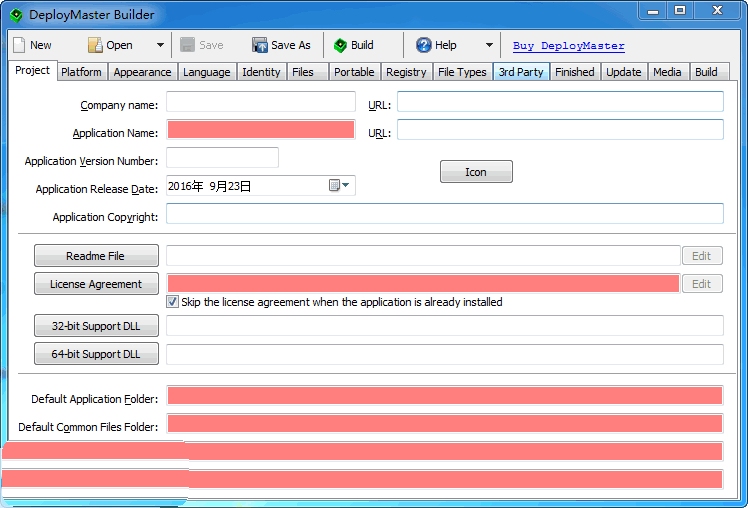Switch to the Platform tab
Screen dimensions: 748x508
coord(81,72)
